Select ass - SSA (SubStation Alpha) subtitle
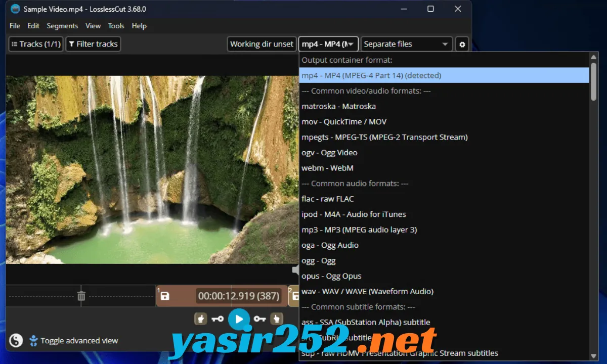 [x=444, y=322]
